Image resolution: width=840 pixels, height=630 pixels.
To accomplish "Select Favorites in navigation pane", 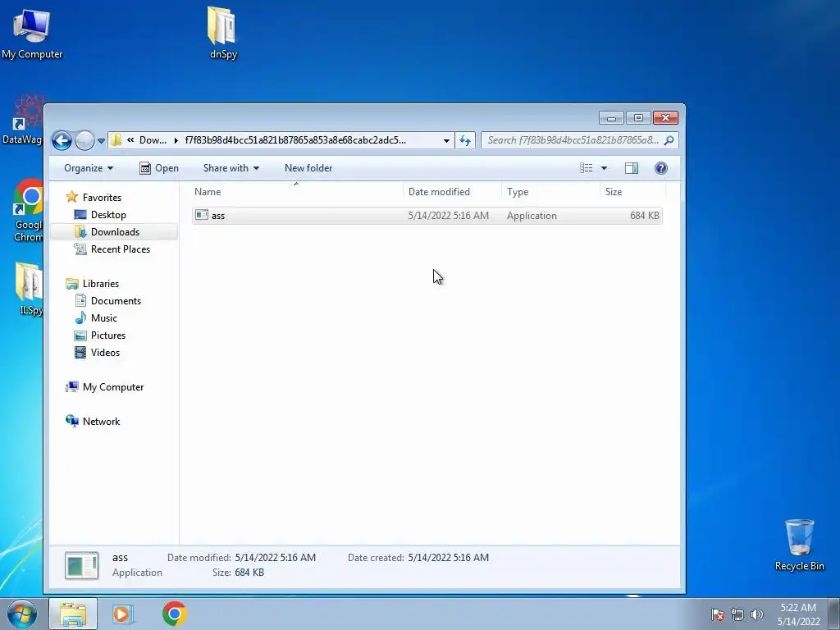I will (102, 198).
